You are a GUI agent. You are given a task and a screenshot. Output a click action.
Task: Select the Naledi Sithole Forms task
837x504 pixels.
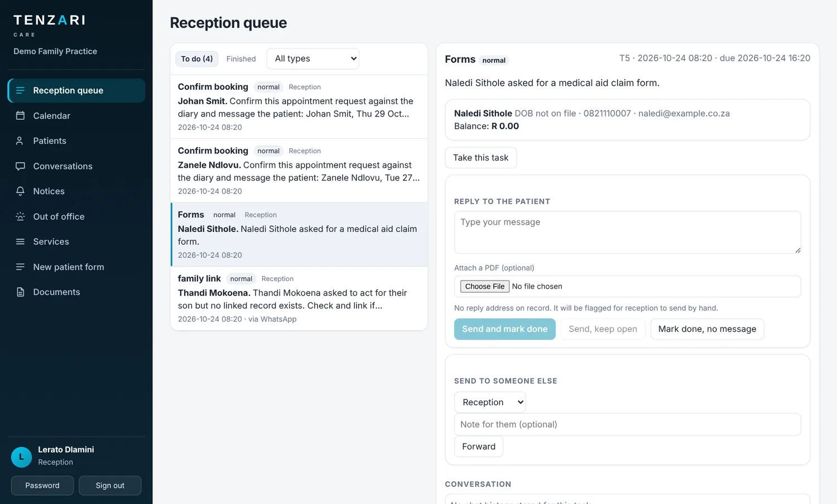299,235
